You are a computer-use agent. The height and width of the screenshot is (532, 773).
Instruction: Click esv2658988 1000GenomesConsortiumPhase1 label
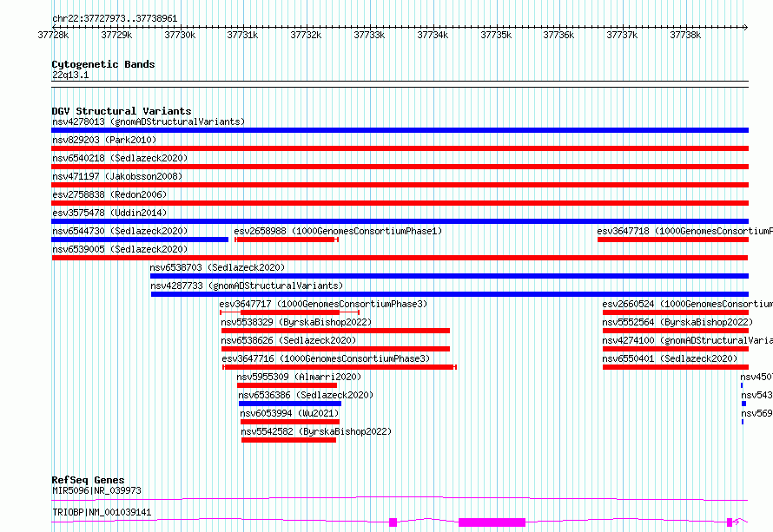coord(338,231)
